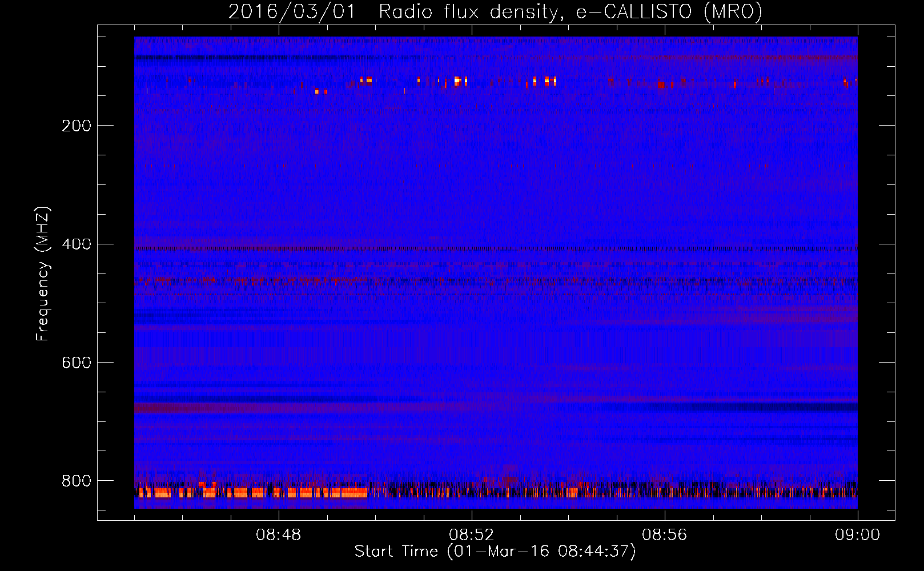
Task: Click the 'Start Time (01-Mar-16 08:44:37)' label
Action: click(495, 552)
